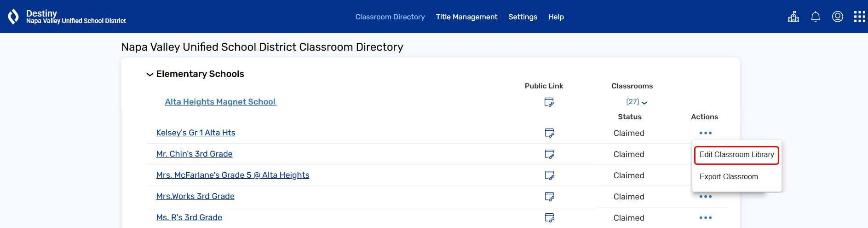Click the Actions column header
The width and height of the screenshot is (868, 228).
tap(704, 117)
